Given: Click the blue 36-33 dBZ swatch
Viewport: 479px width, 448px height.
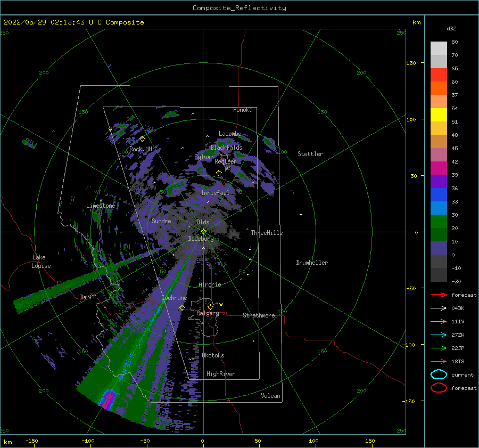Looking at the screenshot, I should (439, 195).
